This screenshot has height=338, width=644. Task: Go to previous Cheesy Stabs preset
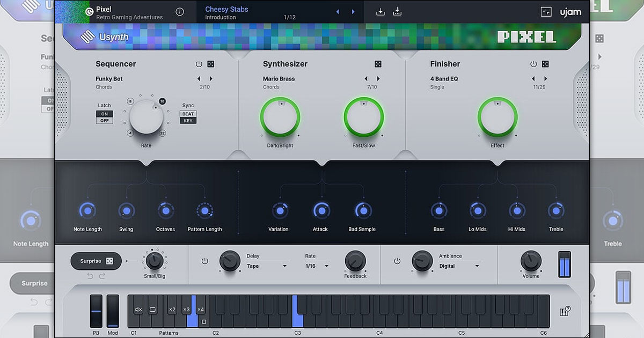click(338, 12)
